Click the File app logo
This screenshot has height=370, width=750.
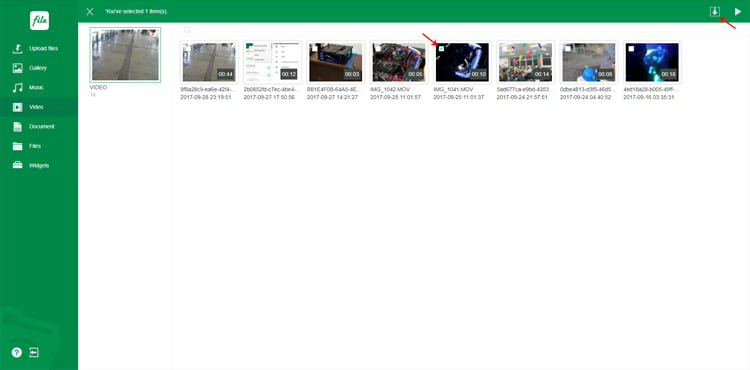point(39,21)
